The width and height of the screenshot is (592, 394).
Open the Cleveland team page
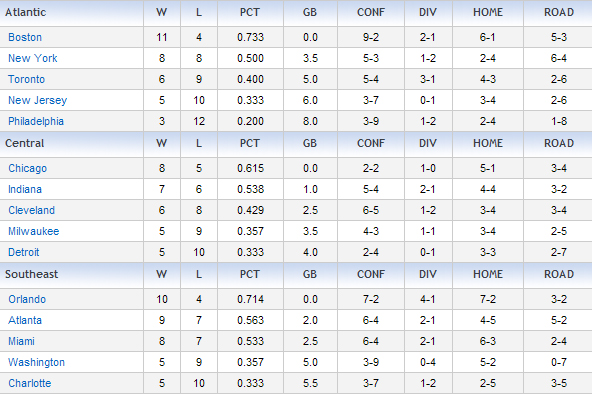pos(32,210)
